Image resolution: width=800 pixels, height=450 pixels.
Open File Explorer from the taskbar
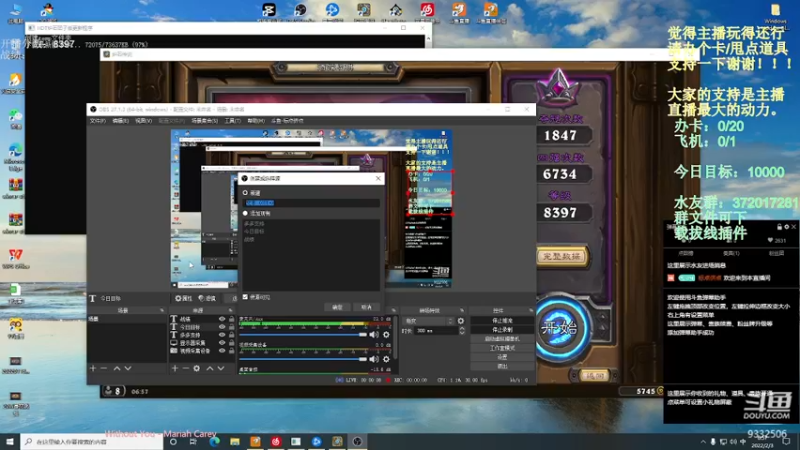coord(235,441)
